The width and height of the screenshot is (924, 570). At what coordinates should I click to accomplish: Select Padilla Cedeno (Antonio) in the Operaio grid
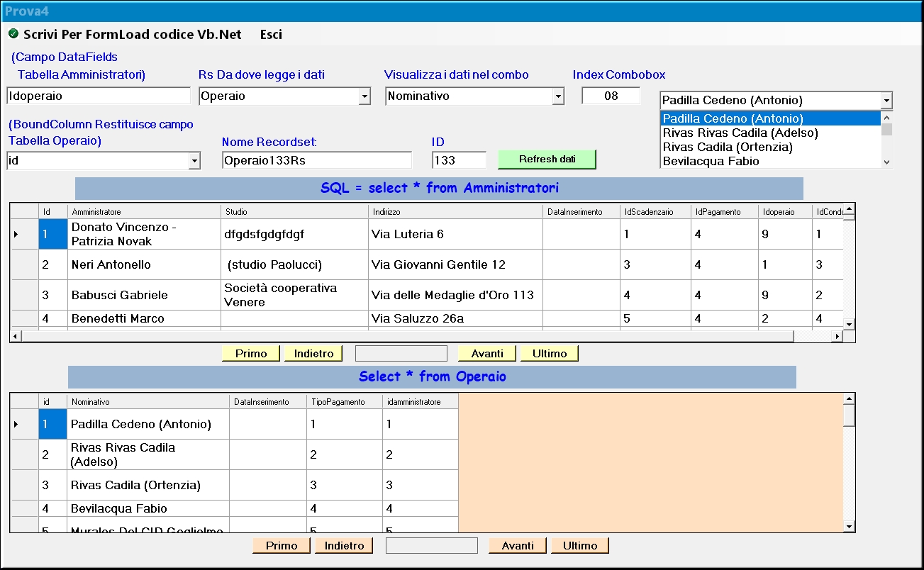point(148,424)
